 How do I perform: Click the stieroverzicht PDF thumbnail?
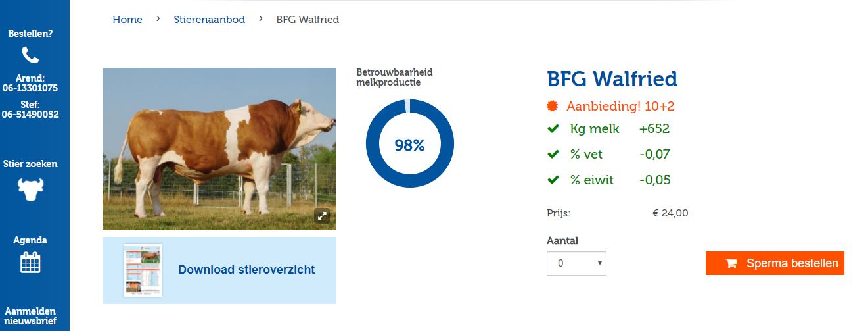point(143,270)
